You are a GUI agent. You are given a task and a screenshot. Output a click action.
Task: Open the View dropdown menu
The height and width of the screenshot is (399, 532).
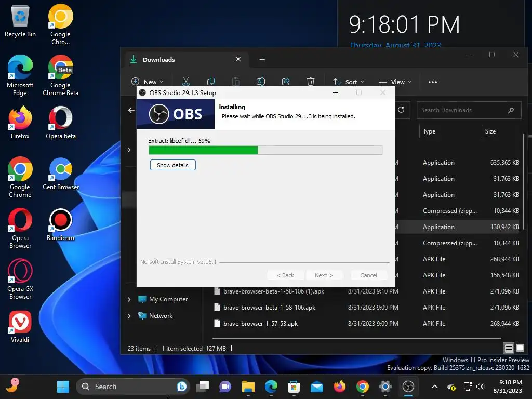tap(395, 82)
